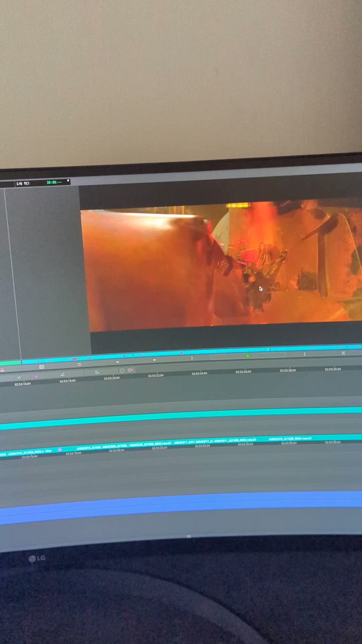
Task: Click the small rectangle icon under the position bar
Action: point(79,365)
